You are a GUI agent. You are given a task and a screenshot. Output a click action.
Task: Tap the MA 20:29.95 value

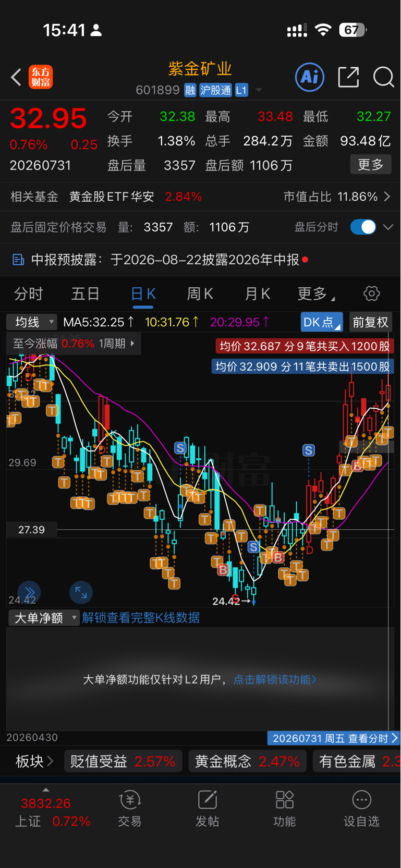click(240, 322)
